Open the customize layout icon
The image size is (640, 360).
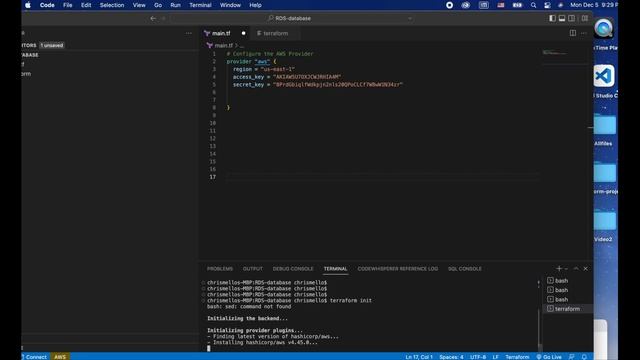[585, 18]
